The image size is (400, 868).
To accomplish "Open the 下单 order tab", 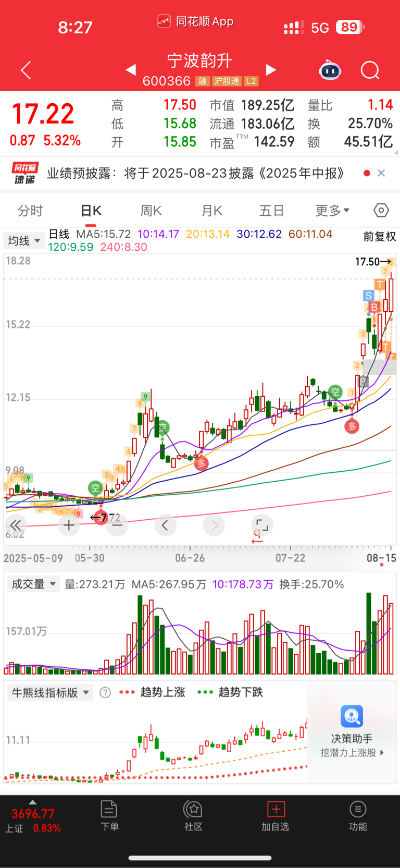I will 109,815.
